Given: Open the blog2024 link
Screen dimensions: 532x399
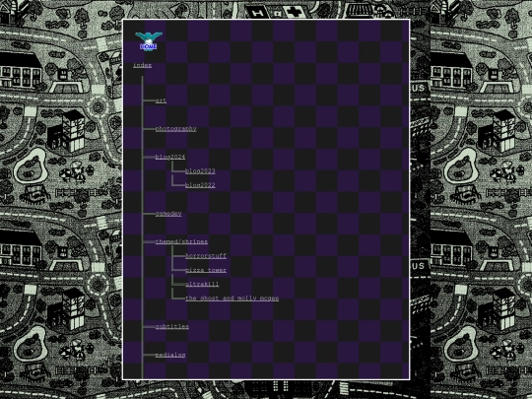Looking at the screenshot, I should [x=170, y=157].
